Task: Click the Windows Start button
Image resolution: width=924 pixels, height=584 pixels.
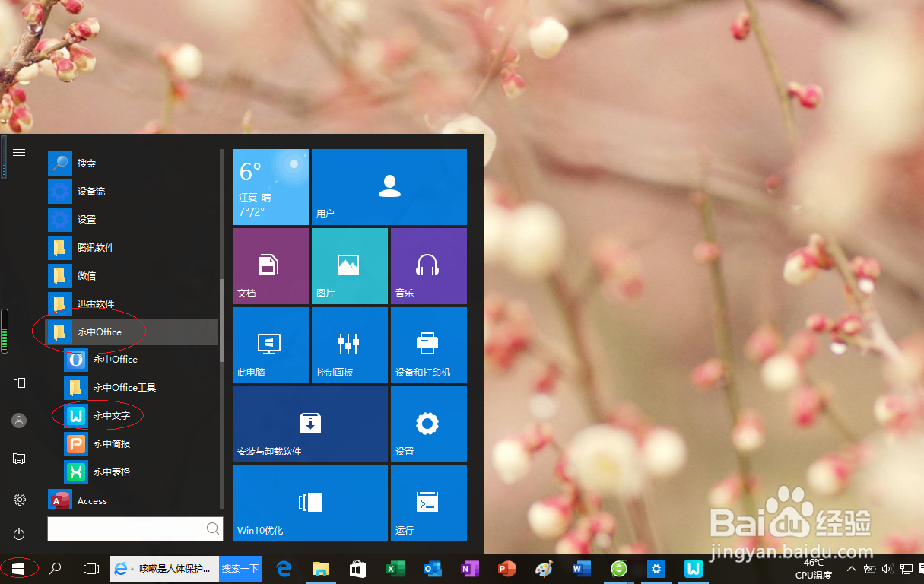Action: pyautogui.click(x=19, y=569)
